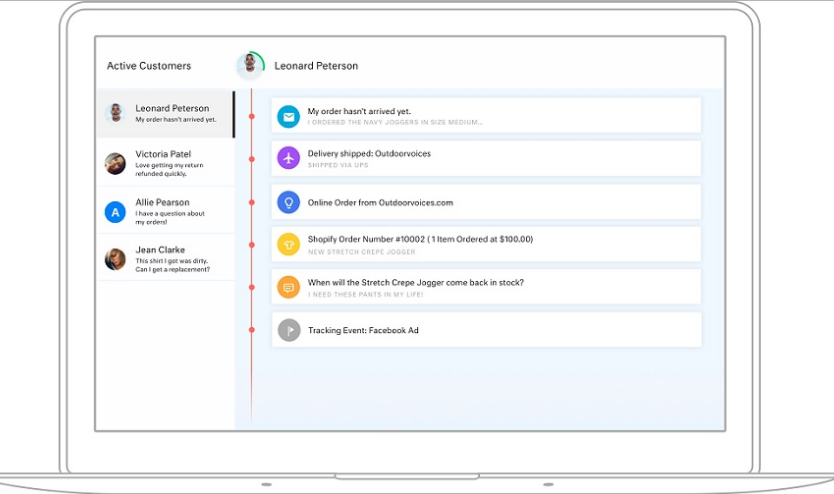Click 'SHIPPED VIA UPS' subtext
834x494 pixels.
tap(338, 165)
